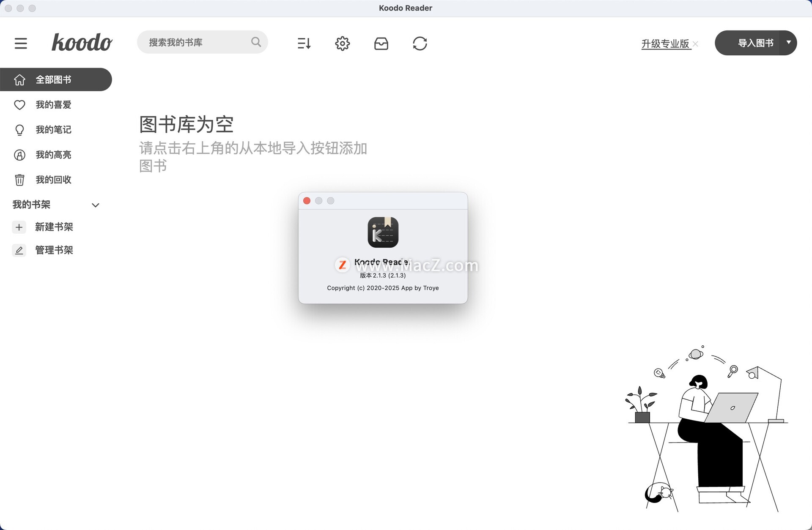This screenshot has width=812, height=530.
Task: Click the plus icon for 新建书架
Action: (x=19, y=227)
